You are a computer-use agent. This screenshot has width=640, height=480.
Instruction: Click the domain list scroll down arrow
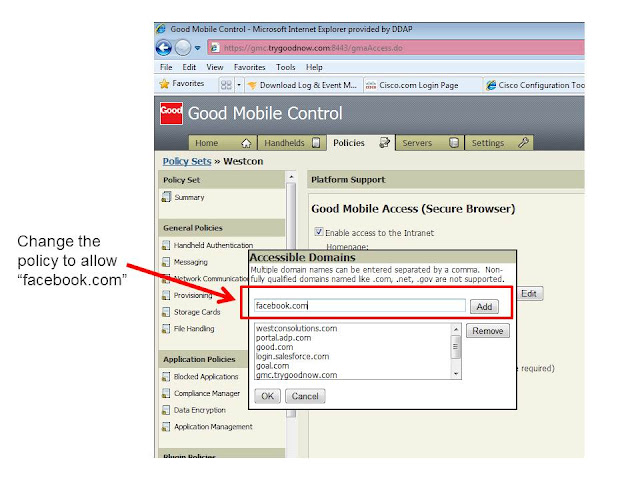(456, 373)
